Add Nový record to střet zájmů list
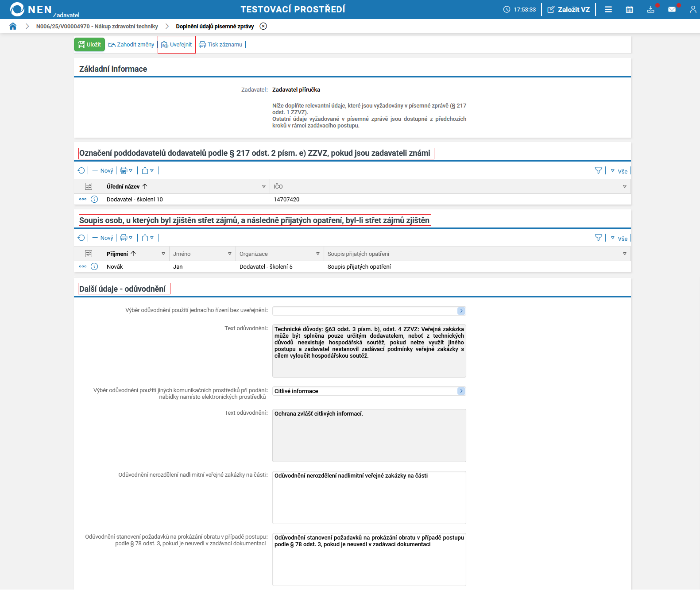The height and width of the screenshot is (590, 700). (x=103, y=238)
